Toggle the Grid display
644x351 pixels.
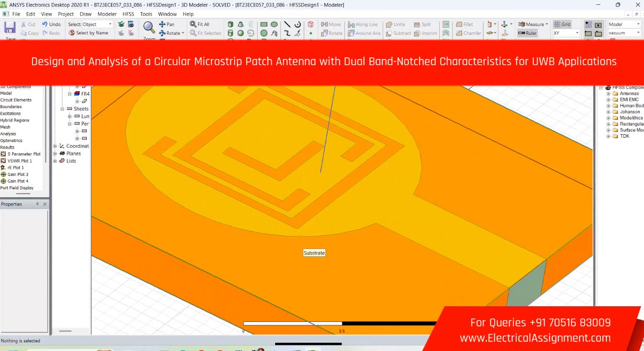[x=562, y=24]
